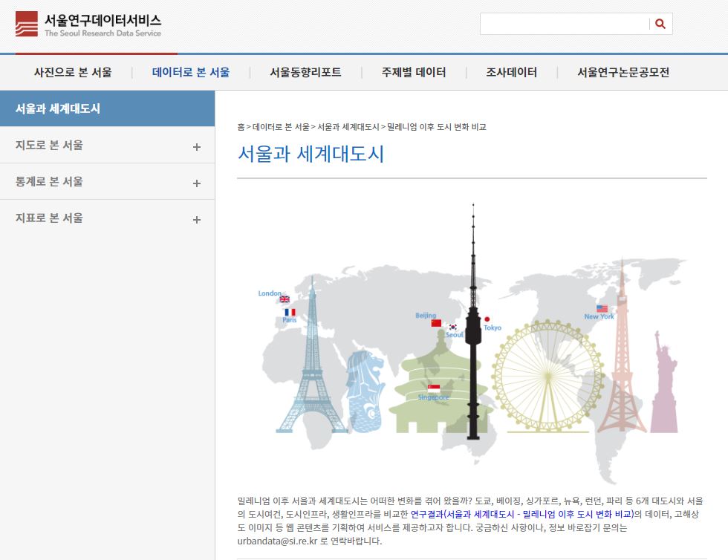
Task: Open the 서울연구논문공모전 menu
Action: click(x=623, y=73)
